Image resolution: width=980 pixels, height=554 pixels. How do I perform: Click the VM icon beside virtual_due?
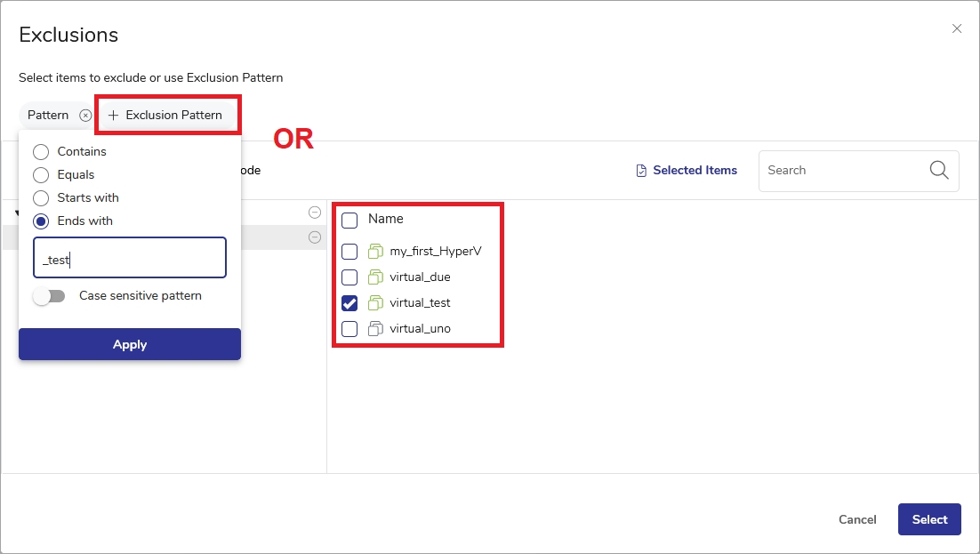[374, 277]
